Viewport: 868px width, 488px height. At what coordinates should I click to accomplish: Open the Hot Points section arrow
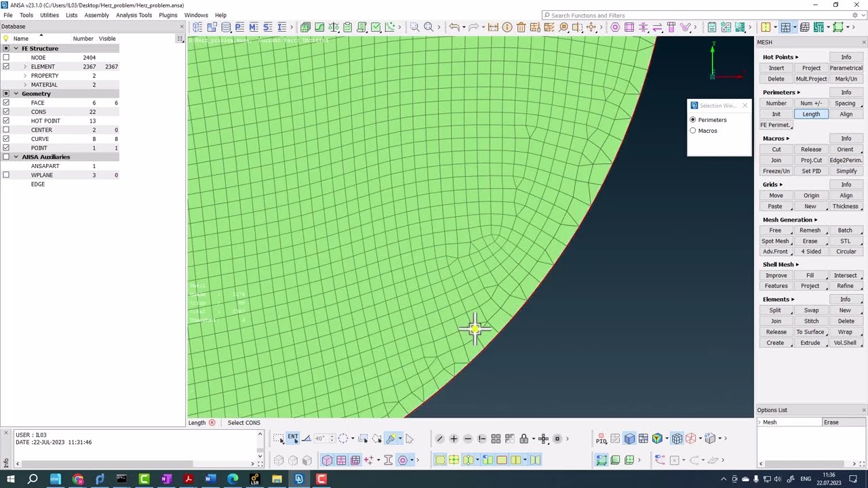797,57
